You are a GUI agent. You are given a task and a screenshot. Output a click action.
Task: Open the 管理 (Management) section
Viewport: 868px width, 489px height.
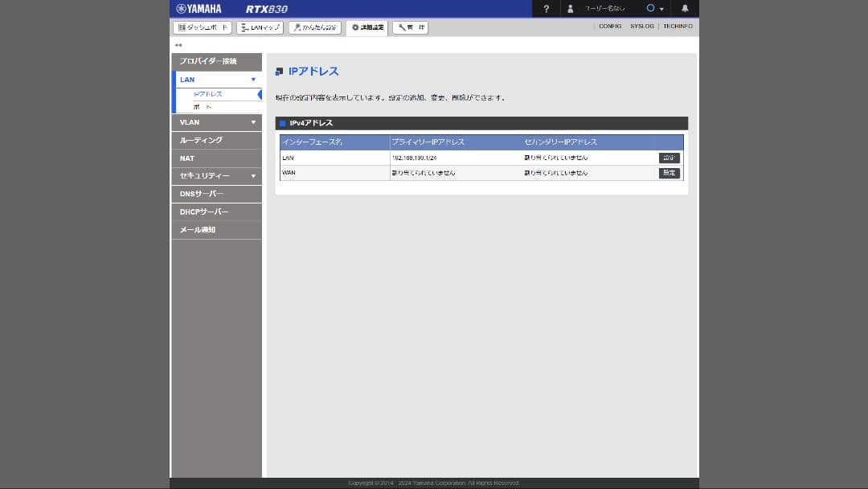click(410, 27)
